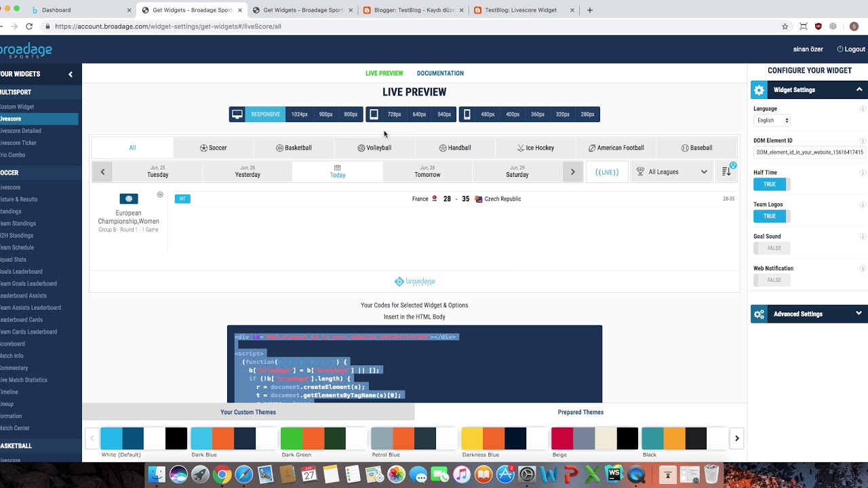Screen dimensions: 868x488
Task: Open Team Standings in sidebar
Action: (18, 224)
